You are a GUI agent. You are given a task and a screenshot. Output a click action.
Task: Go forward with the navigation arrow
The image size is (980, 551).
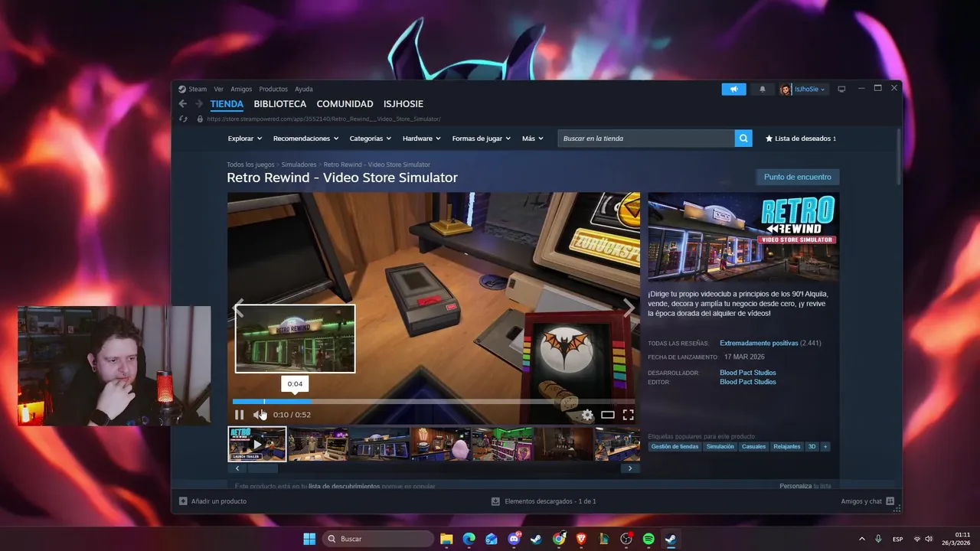[199, 104]
